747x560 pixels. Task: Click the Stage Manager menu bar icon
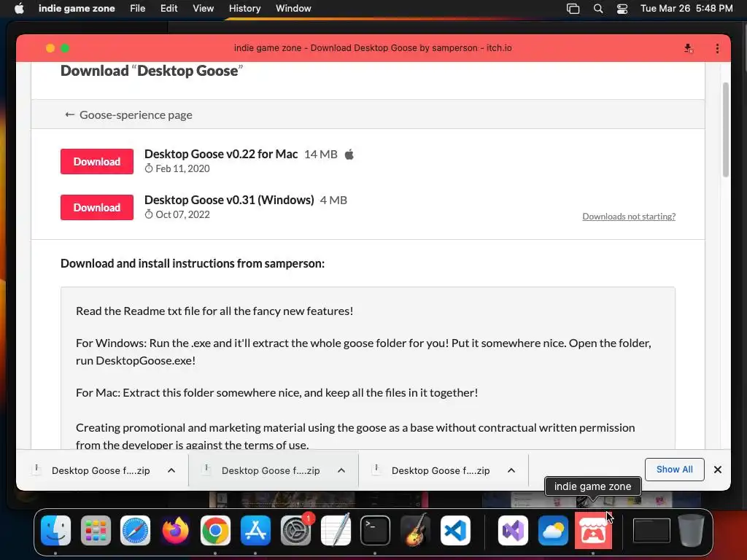point(573,8)
